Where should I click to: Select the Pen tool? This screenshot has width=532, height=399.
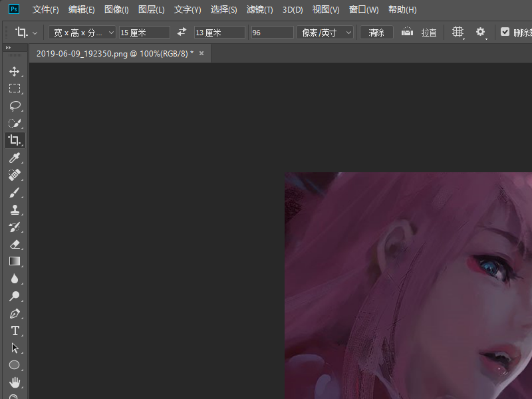(x=14, y=313)
